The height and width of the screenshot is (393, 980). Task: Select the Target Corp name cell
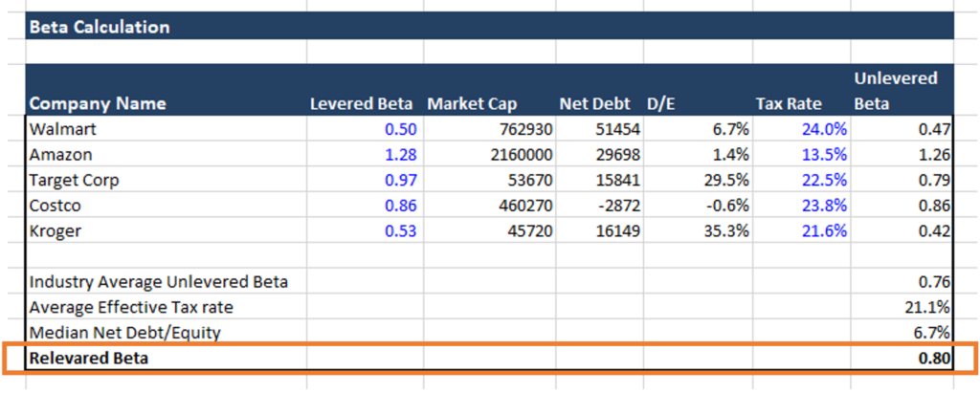167,181
